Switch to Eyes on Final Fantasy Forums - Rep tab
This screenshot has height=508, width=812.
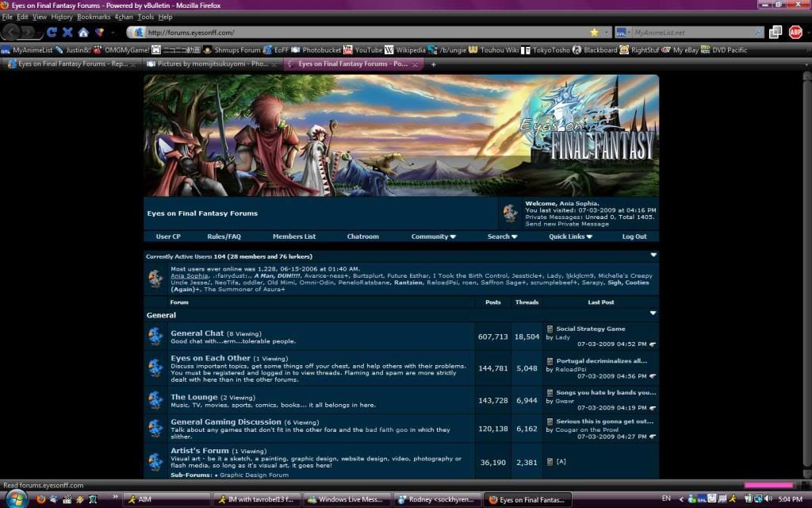click(x=71, y=64)
